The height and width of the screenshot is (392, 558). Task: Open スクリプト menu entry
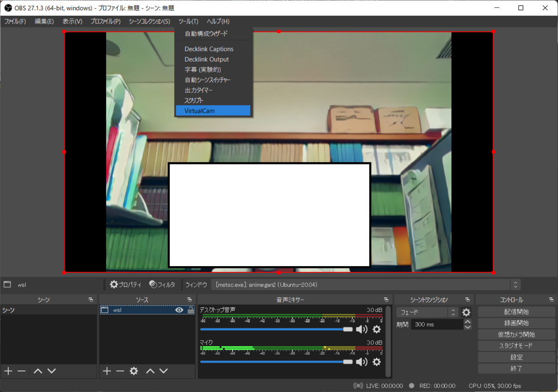click(x=213, y=100)
